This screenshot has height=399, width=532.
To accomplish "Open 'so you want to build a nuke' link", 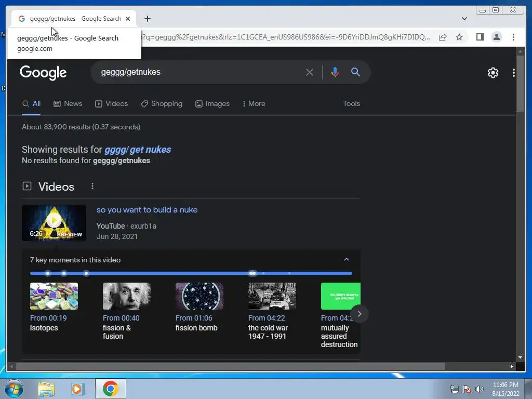I will pyautogui.click(x=147, y=210).
